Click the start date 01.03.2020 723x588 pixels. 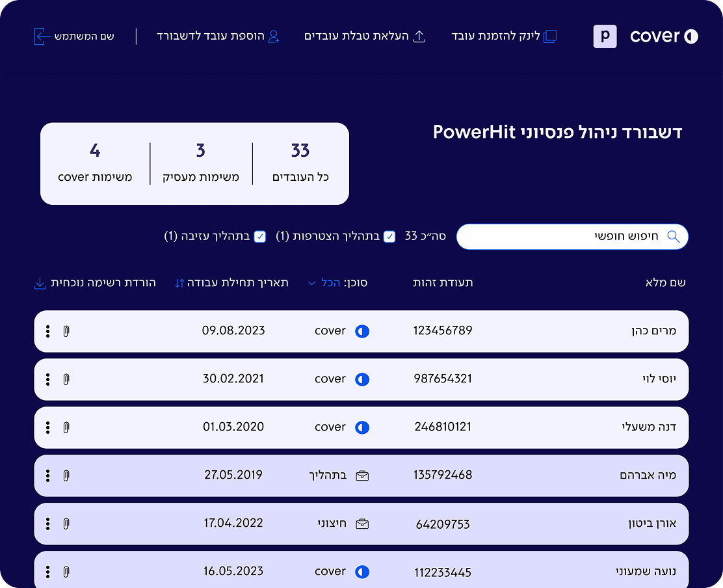coord(233,427)
